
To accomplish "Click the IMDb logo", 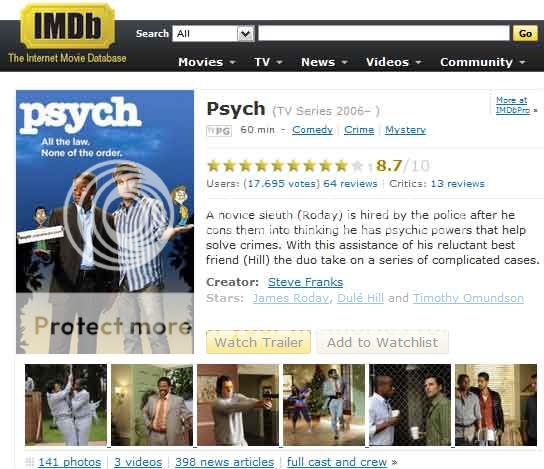I will click(x=68, y=26).
